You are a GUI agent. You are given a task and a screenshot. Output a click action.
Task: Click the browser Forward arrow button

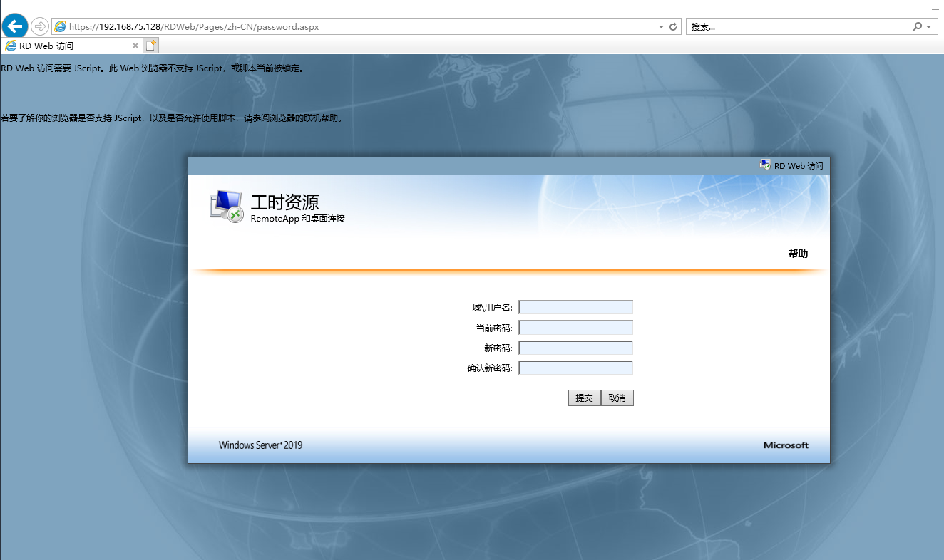pyautogui.click(x=40, y=26)
